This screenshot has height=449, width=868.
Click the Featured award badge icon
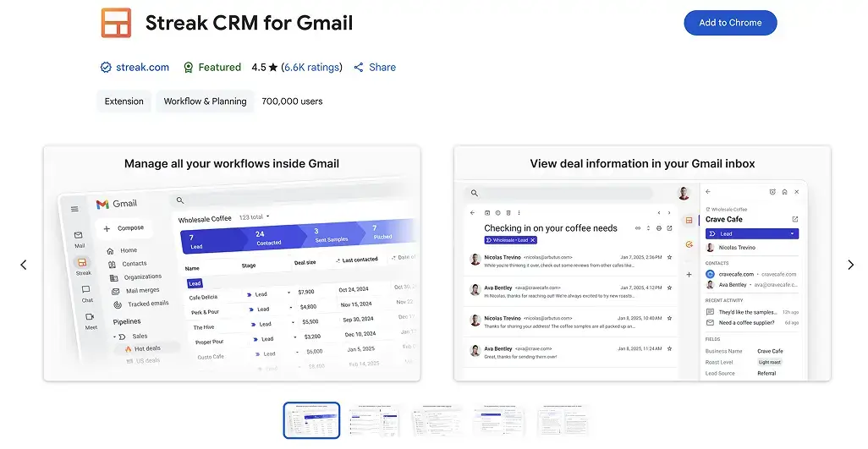[188, 68]
